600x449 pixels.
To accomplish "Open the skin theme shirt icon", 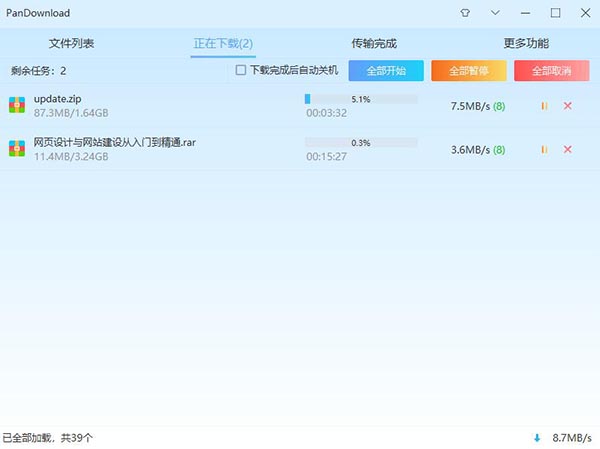I will (465, 13).
